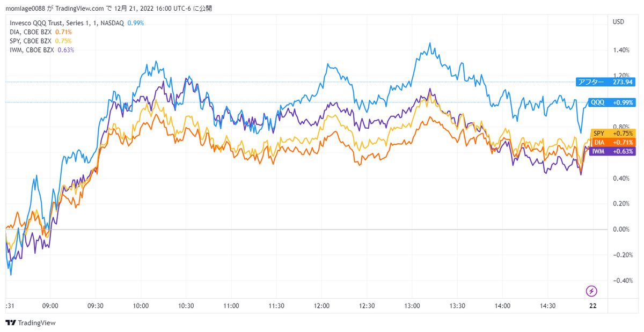Click the TradingView.com header text
Screen dimensions: 644x332
[x=79, y=8]
